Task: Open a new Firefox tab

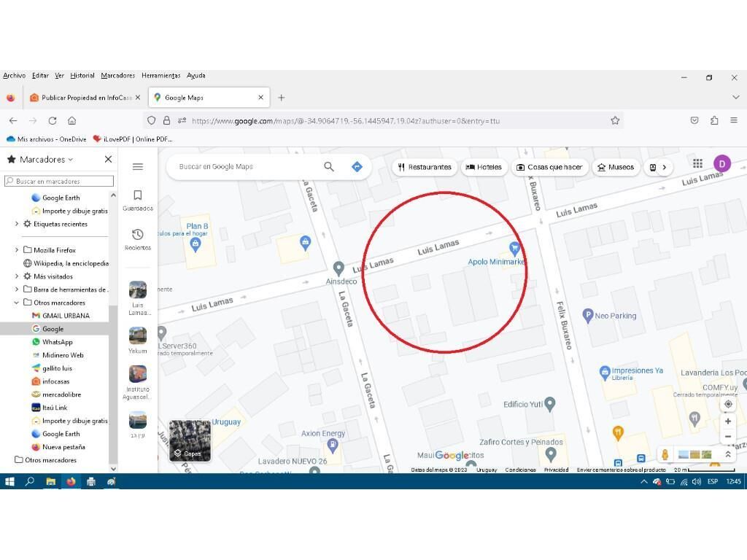Action: [x=282, y=98]
